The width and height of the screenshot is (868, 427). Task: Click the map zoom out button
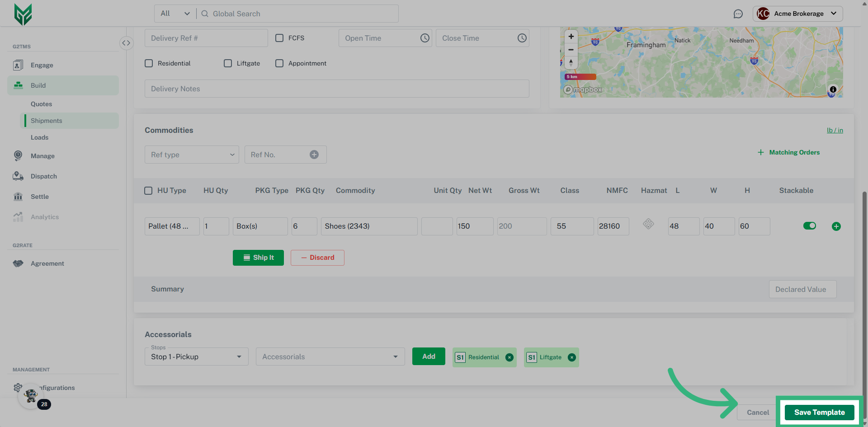pos(571,50)
